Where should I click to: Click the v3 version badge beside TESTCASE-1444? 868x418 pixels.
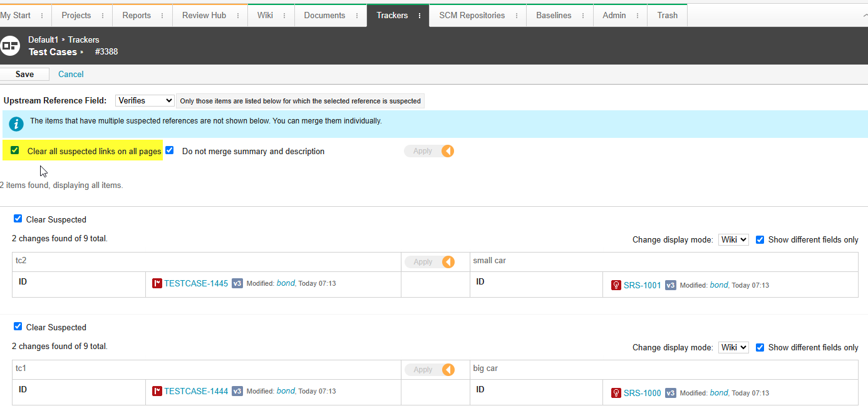[237, 391]
